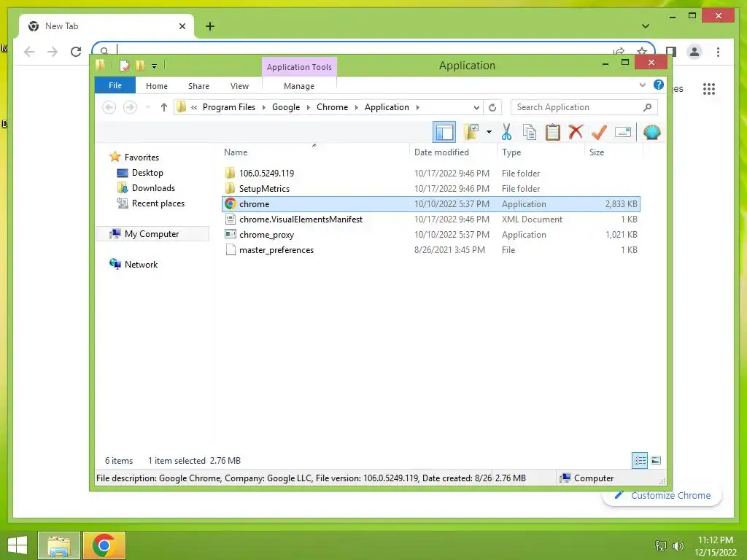Open the recent locations dropdown arrow

[148, 107]
